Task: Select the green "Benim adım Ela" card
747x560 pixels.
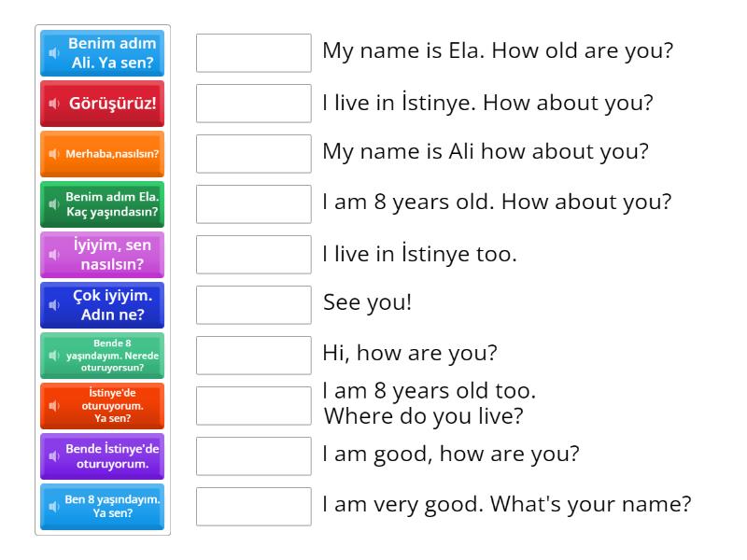Action: 103,204
